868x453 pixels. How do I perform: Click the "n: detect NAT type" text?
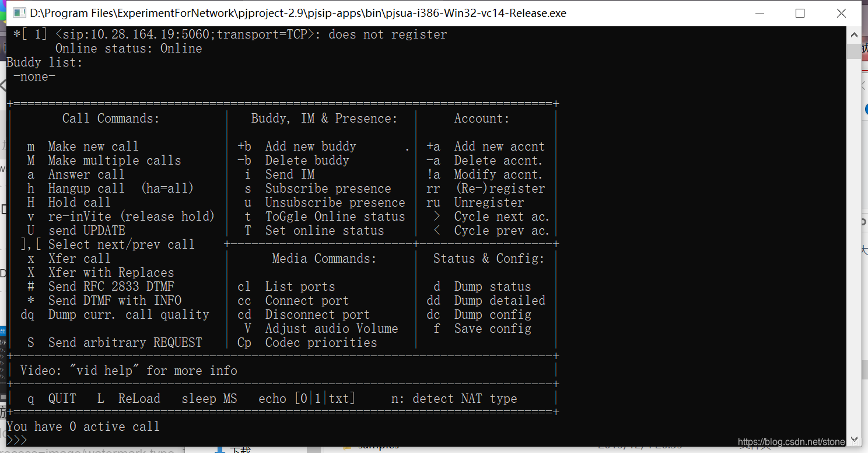click(454, 399)
